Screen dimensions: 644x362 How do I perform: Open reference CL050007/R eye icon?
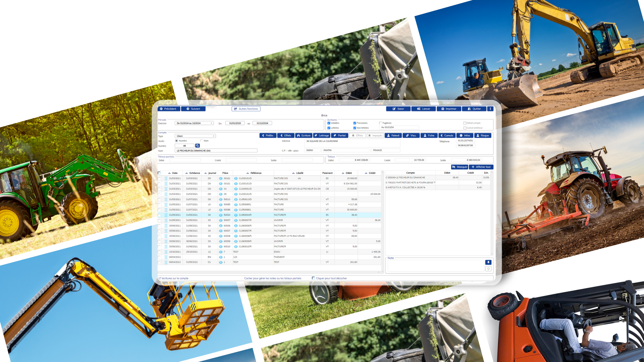[x=236, y=221]
